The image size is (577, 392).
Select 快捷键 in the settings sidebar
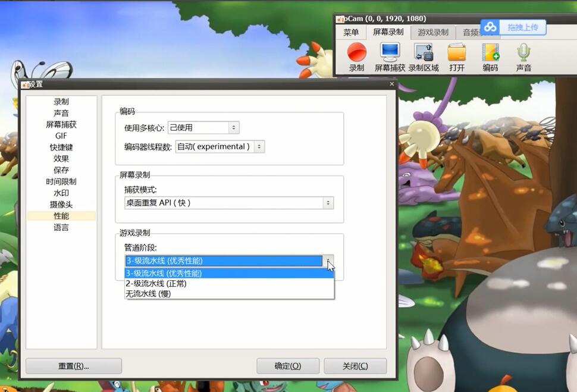(61, 148)
